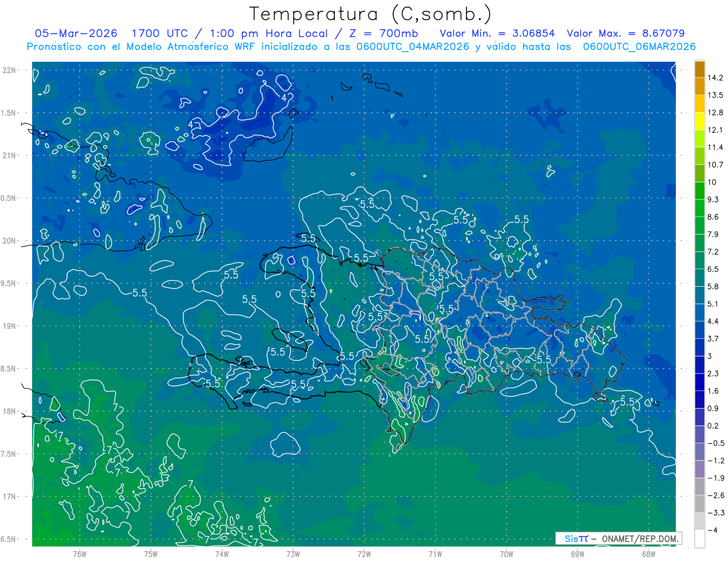
Task: Select the date '05-Mar-2026' in the header
Action: [x=75, y=33]
